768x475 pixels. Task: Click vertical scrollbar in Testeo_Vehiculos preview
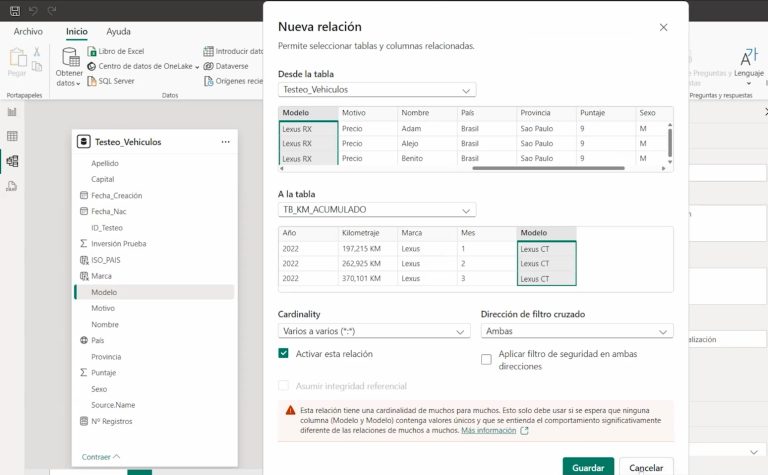pyautogui.click(x=670, y=142)
